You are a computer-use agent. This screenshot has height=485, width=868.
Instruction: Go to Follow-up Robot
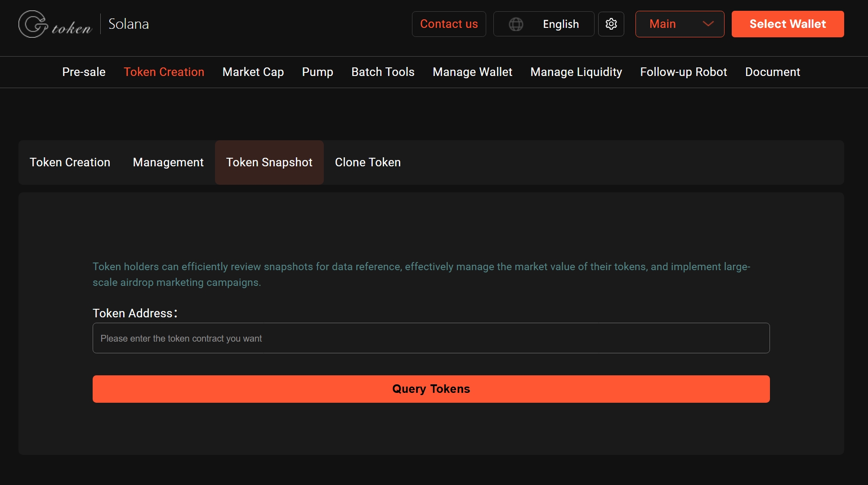683,72
